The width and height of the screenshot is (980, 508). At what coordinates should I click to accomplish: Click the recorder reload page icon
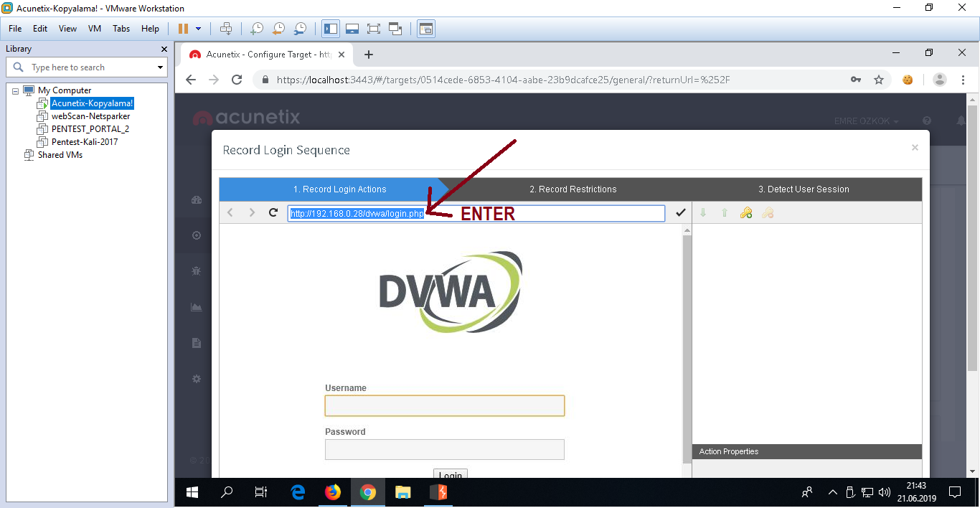pos(273,212)
